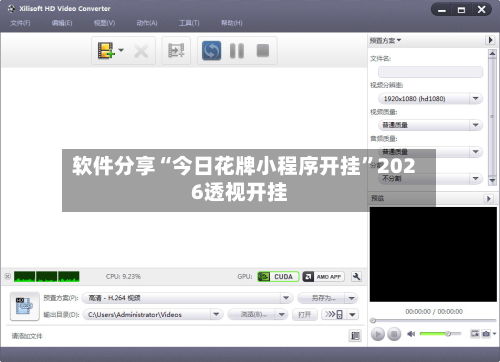Click the black preview video area

tap(433, 254)
